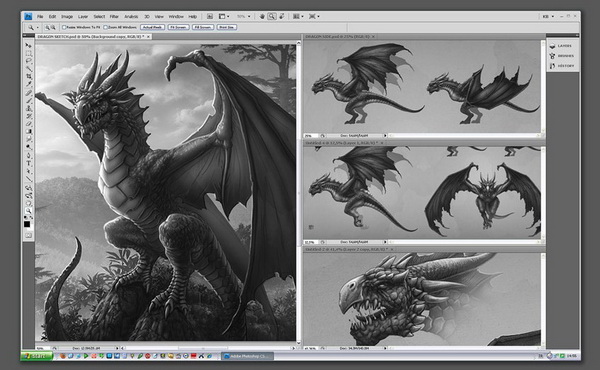This screenshot has width=600, height=370.
Task: Click the Fill Screen button
Action: pos(203,28)
